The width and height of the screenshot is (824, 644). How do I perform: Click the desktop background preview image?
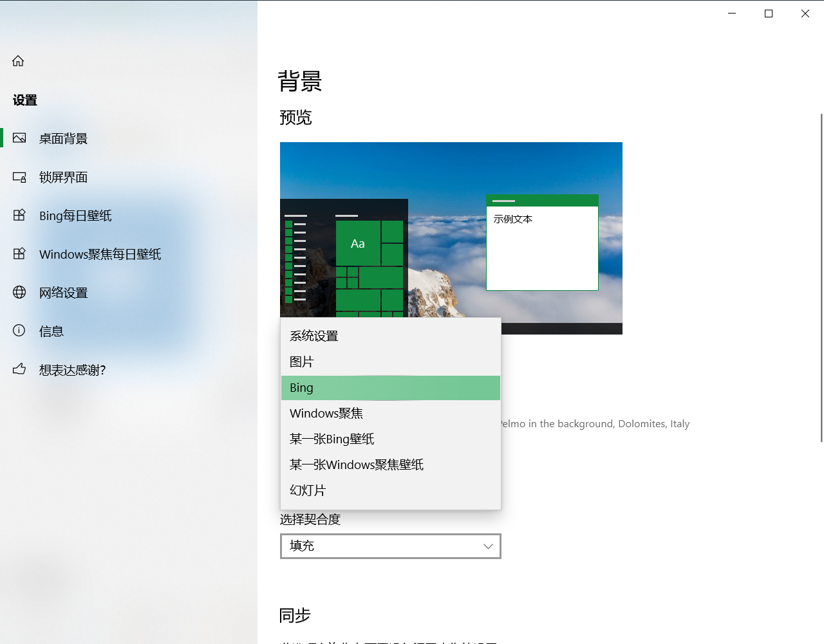[451, 238]
